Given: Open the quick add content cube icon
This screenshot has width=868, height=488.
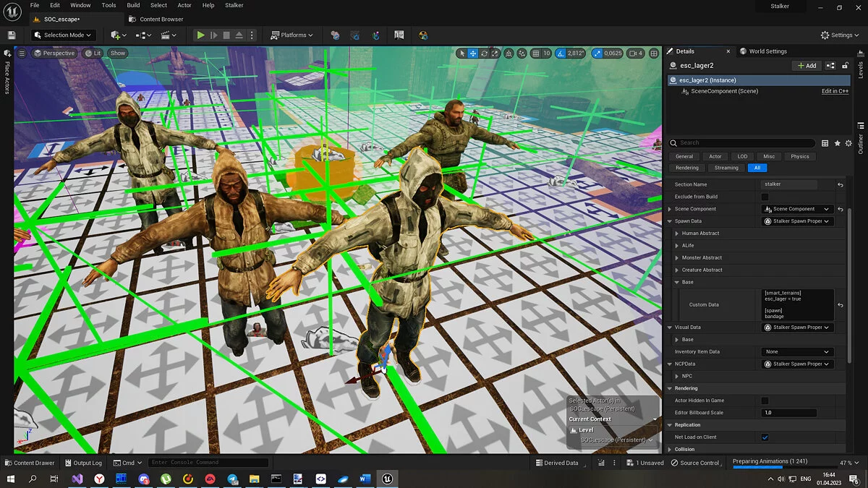Looking at the screenshot, I should click(x=116, y=35).
